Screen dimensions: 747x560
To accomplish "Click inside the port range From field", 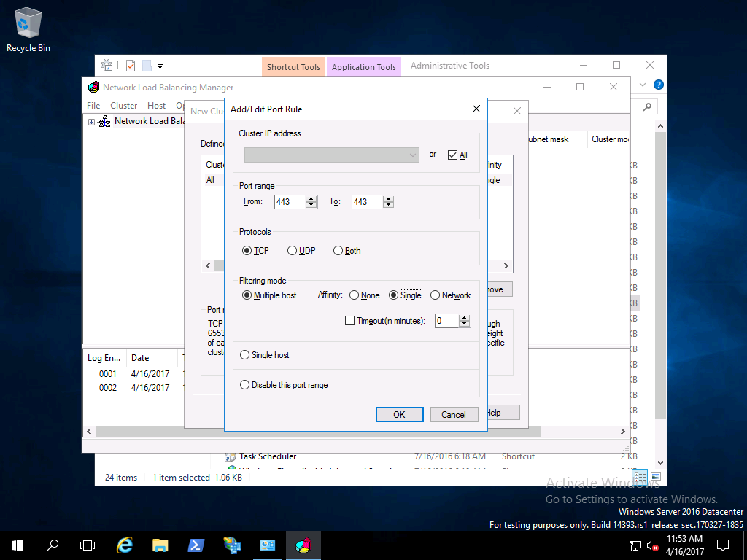I will [x=290, y=202].
